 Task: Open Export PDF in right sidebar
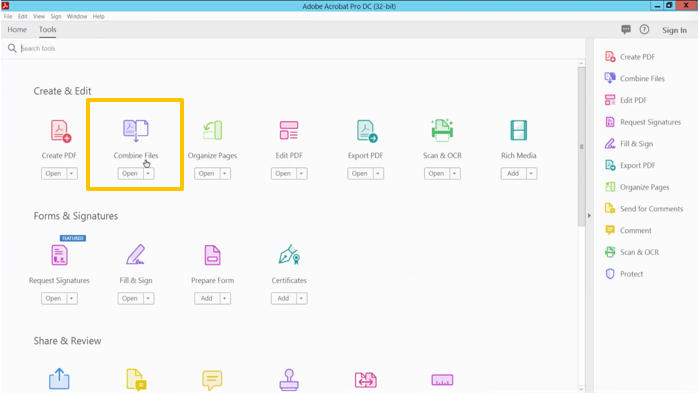pyautogui.click(x=630, y=165)
